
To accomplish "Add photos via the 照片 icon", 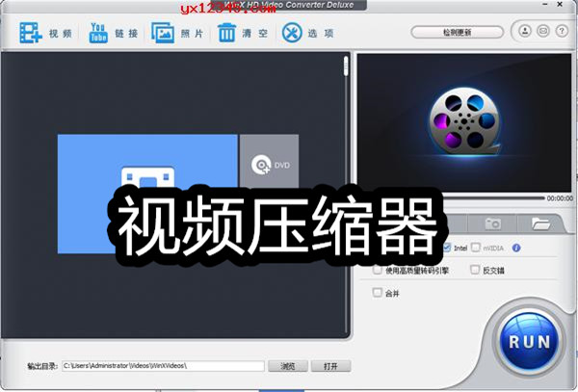I will click(163, 33).
